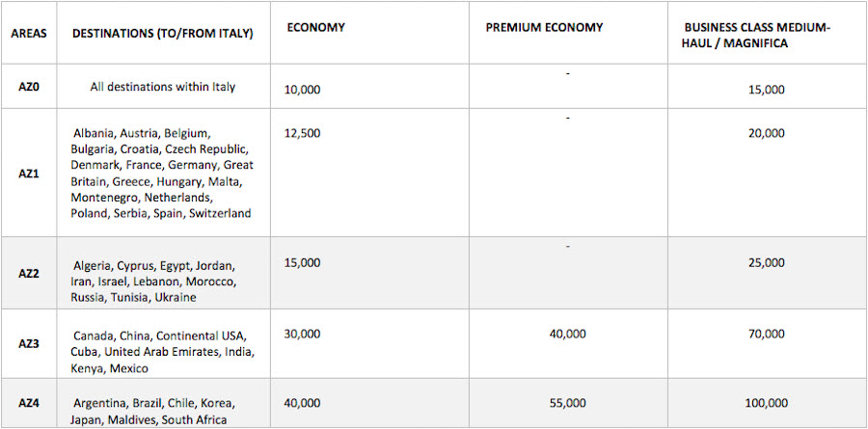Click the AZ4 area row label
This screenshot has width=868, height=429.
29,403
